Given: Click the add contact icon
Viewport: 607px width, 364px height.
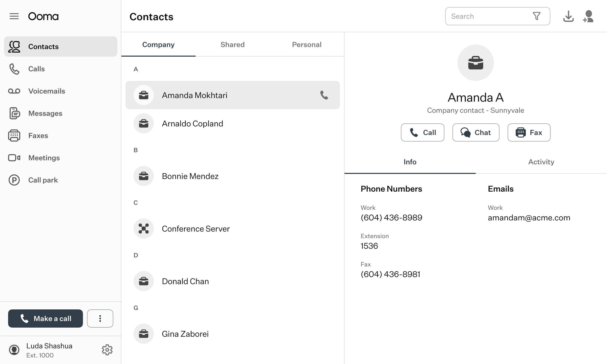Looking at the screenshot, I should pos(588,16).
